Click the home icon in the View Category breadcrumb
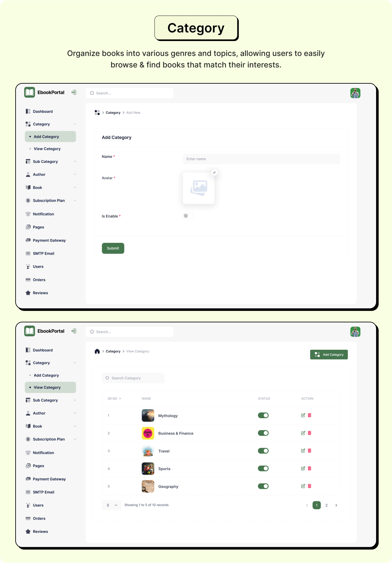 pyautogui.click(x=97, y=351)
